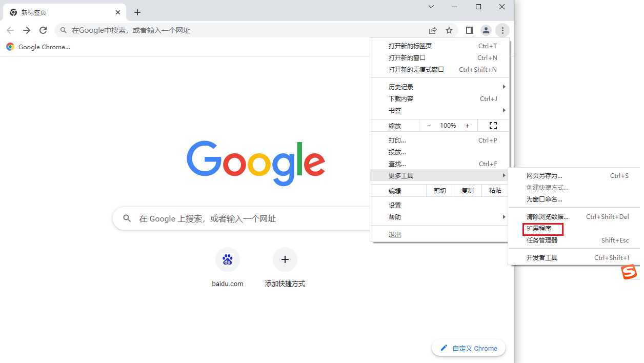644x363 pixels.
Task: Click the Sogou input method S icon
Action: tap(629, 272)
